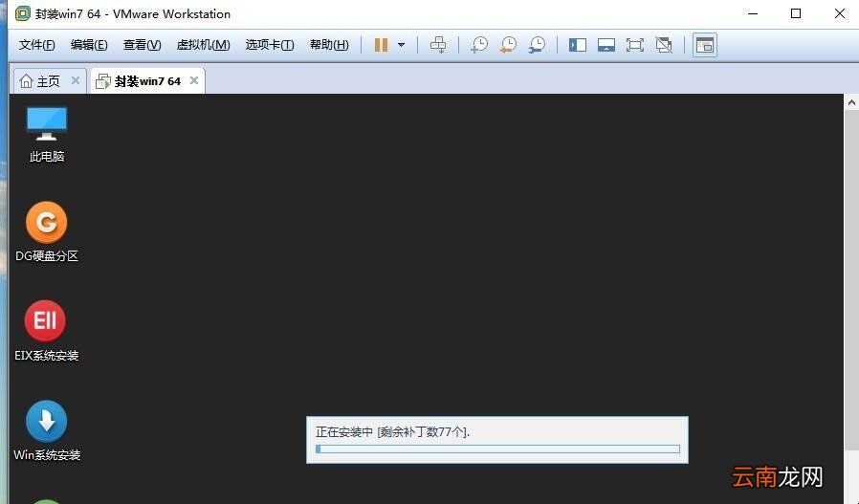Open the 文件(F) menu
Viewport: 859px width, 504px height.
36,45
